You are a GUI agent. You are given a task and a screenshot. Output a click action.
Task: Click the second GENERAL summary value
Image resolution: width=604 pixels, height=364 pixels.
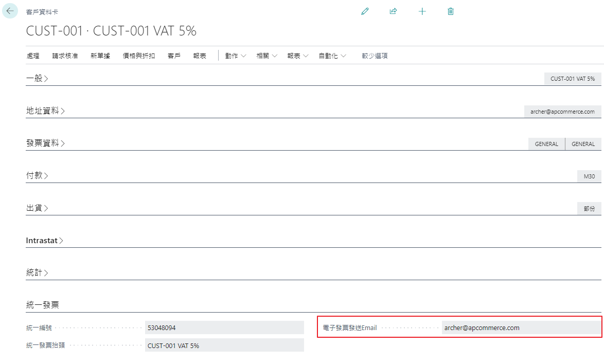[583, 144]
